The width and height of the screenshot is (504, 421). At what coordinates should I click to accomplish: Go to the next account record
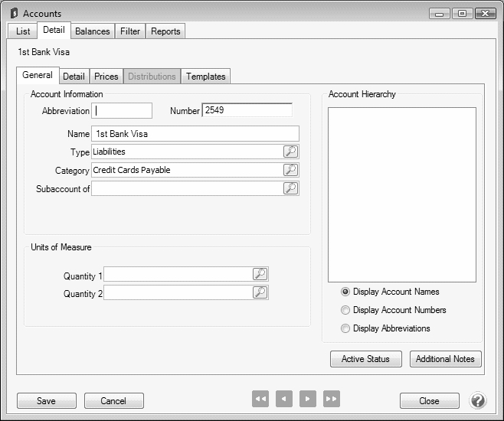(x=307, y=399)
